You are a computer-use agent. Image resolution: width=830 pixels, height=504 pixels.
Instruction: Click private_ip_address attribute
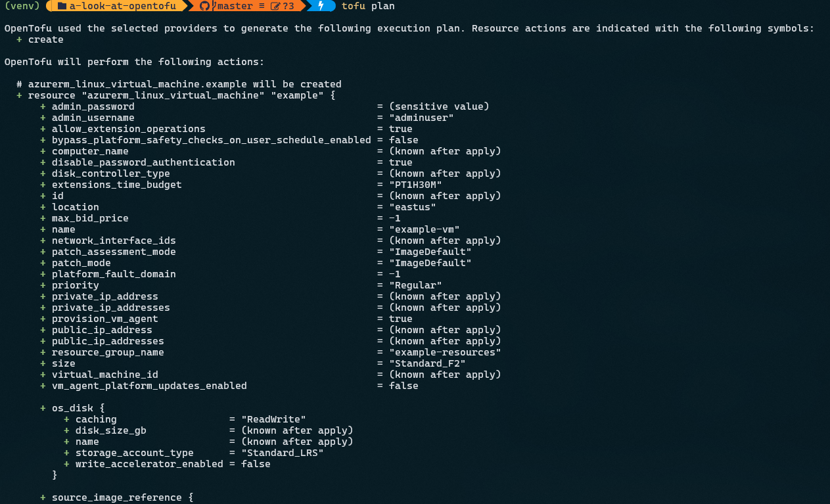(105, 296)
